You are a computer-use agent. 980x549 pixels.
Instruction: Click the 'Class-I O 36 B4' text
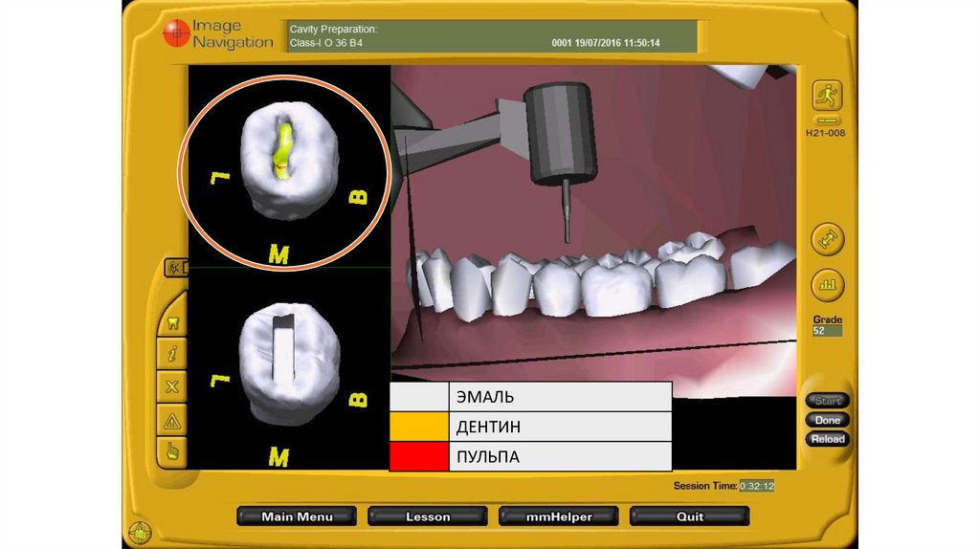click(325, 43)
